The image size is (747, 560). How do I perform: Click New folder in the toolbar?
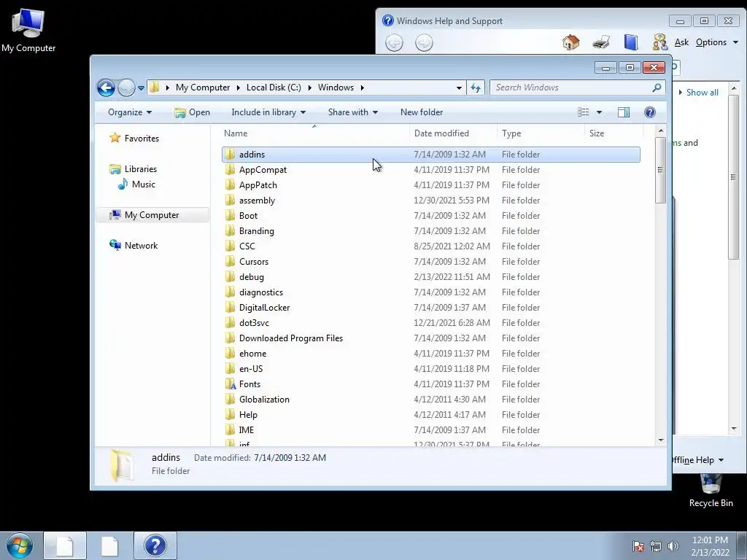point(422,112)
